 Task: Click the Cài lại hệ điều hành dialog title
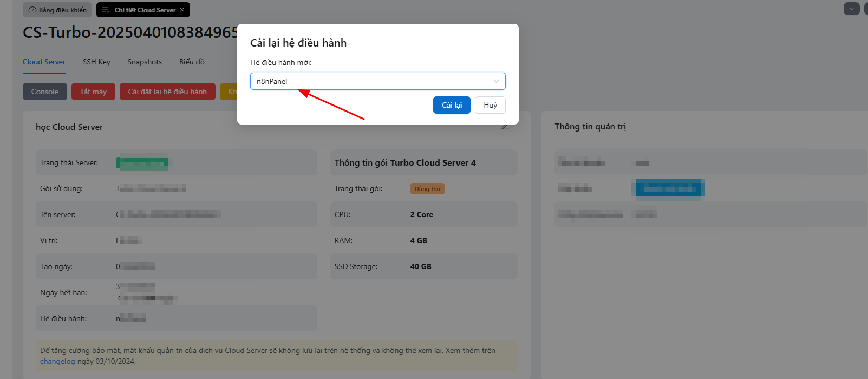(298, 43)
